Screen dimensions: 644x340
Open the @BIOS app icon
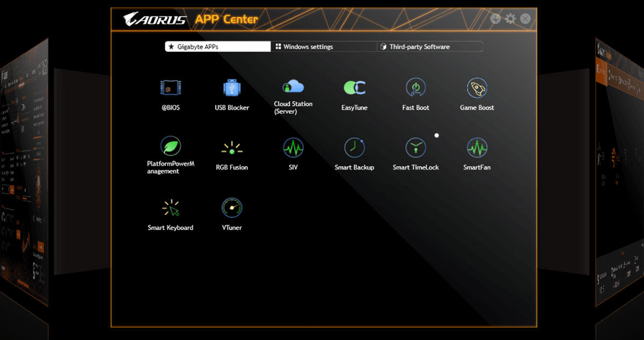tap(171, 88)
